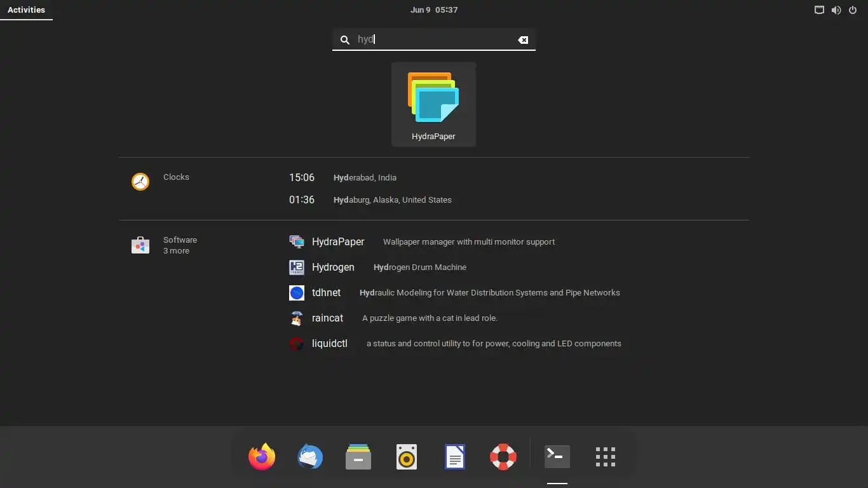Open Thunderbird mail from the dock
Screen dimensions: 868x488
tap(310, 456)
